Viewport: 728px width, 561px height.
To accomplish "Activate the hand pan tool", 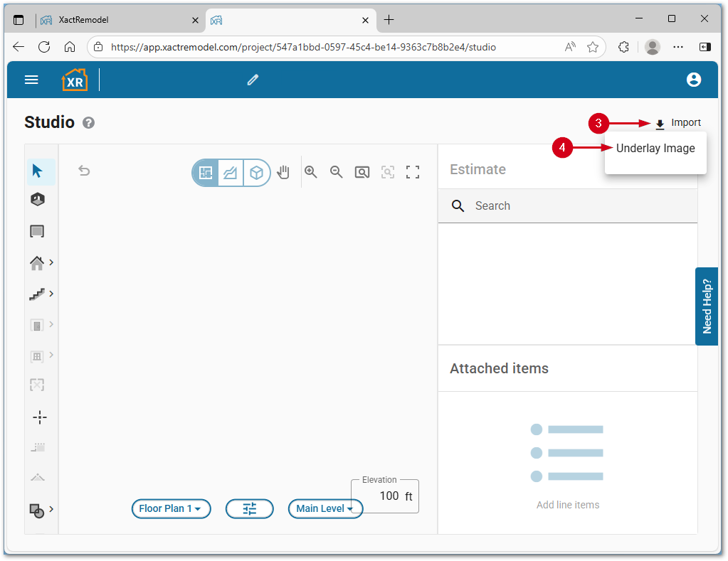I will point(284,172).
